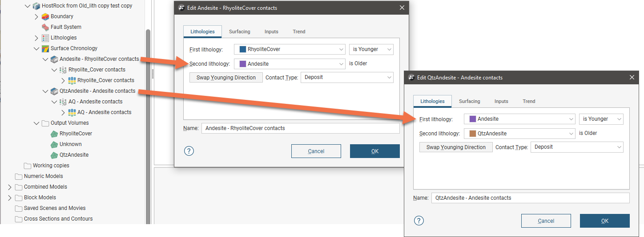
Task: Click the QtzAndesite output volume icon
Action: click(x=54, y=155)
